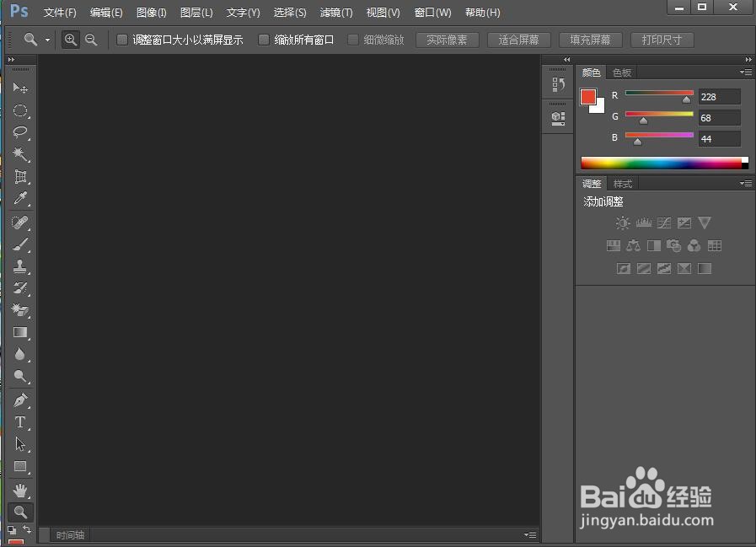
Task: Collapse the right panels to icons
Action: (748, 59)
